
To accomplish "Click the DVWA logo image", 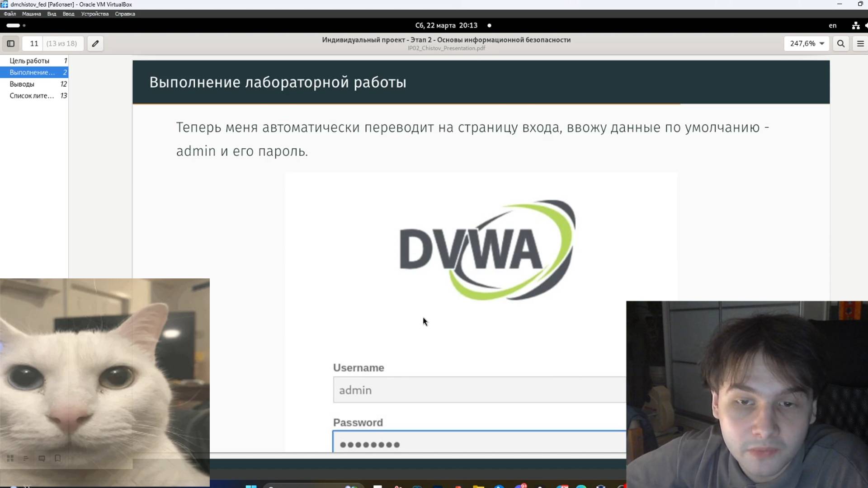I will [x=487, y=250].
